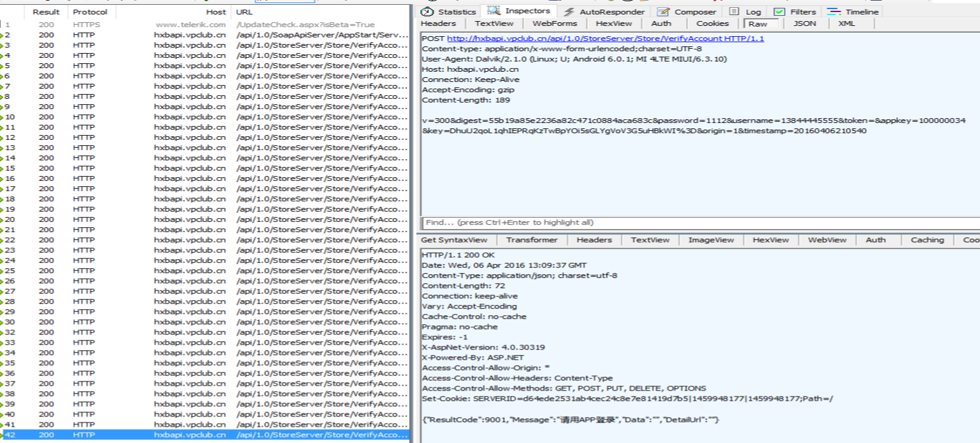Click green arrow icon of session 25
This screenshot has width=980, height=443.
tap(2, 271)
